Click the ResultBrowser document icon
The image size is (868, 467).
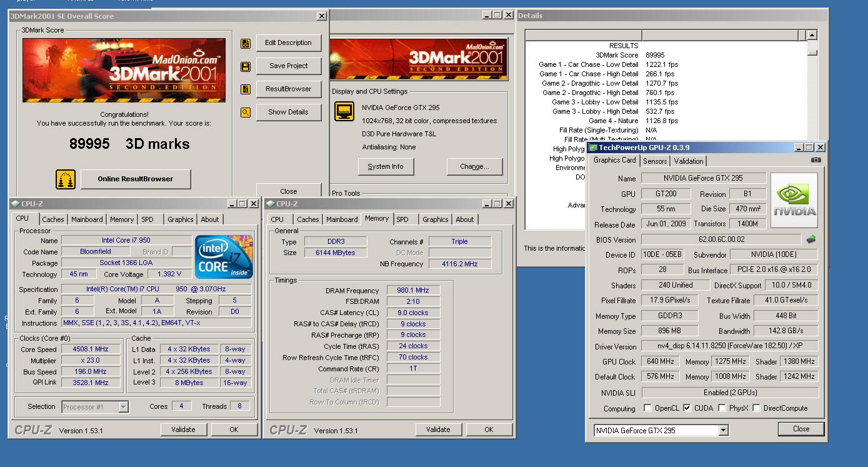246,89
